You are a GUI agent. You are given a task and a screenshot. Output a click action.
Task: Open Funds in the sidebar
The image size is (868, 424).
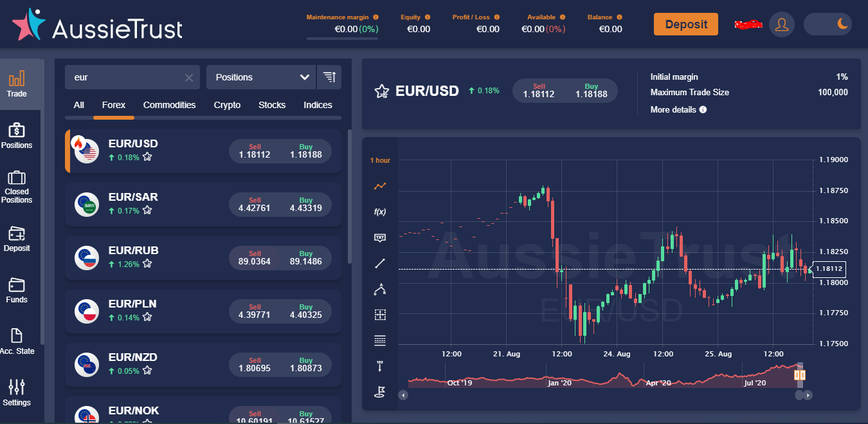coord(17,290)
